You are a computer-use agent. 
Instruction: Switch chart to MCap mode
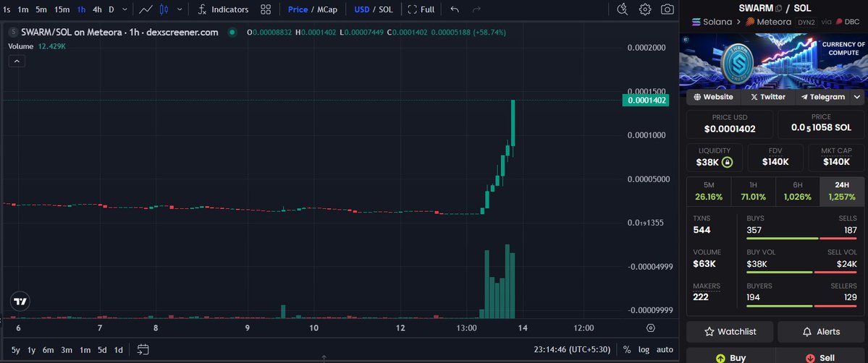point(327,9)
